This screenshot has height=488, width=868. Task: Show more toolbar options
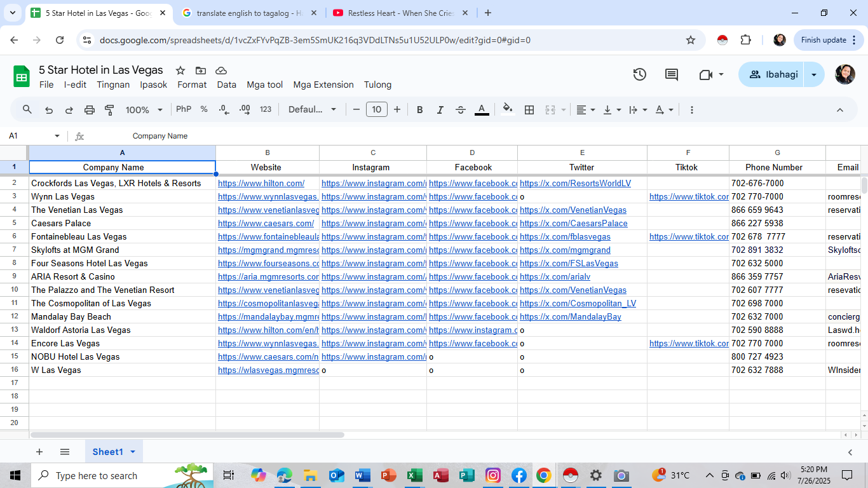pyautogui.click(x=692, y=110)
